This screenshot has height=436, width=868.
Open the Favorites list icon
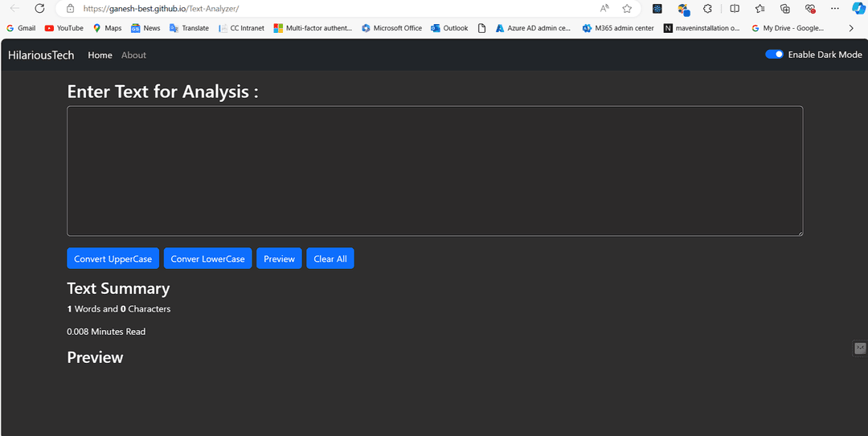[x=760, y=8]
